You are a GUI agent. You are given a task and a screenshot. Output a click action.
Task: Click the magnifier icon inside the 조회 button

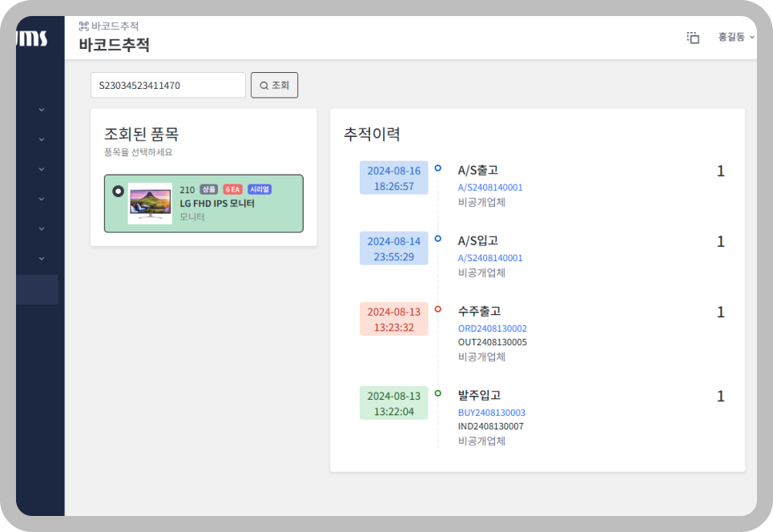tap(263, 85)
